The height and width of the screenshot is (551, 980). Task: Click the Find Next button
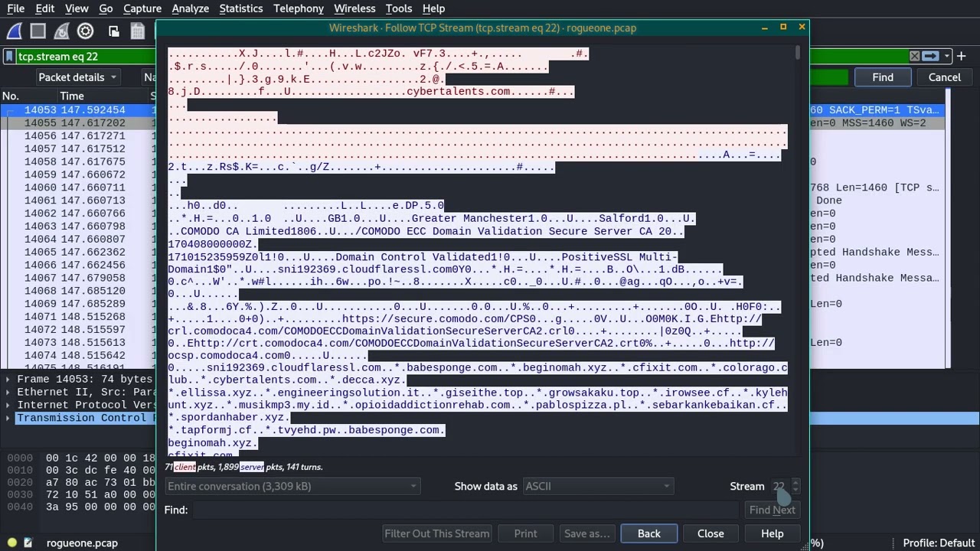(x=772, y=510)
